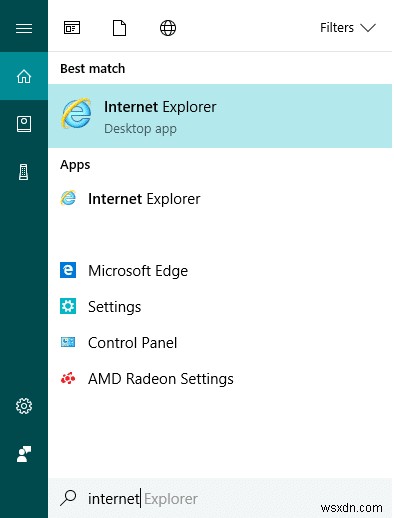Viewport: 394px width, 518px height.
Task: Click small Internet Explorer icon under Apps
Action: 68,198
